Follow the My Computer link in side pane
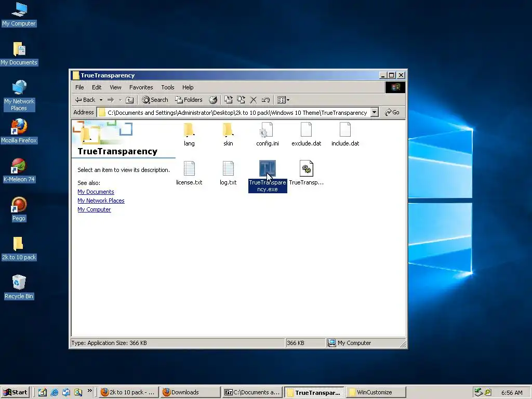This screenshot has width=532, height=399. click(x=94, y=209)
